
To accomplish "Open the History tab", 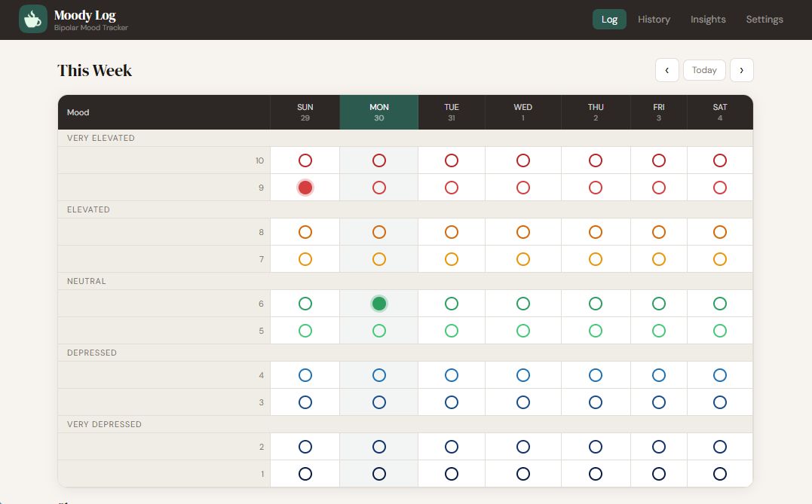I will click(653, 19).
